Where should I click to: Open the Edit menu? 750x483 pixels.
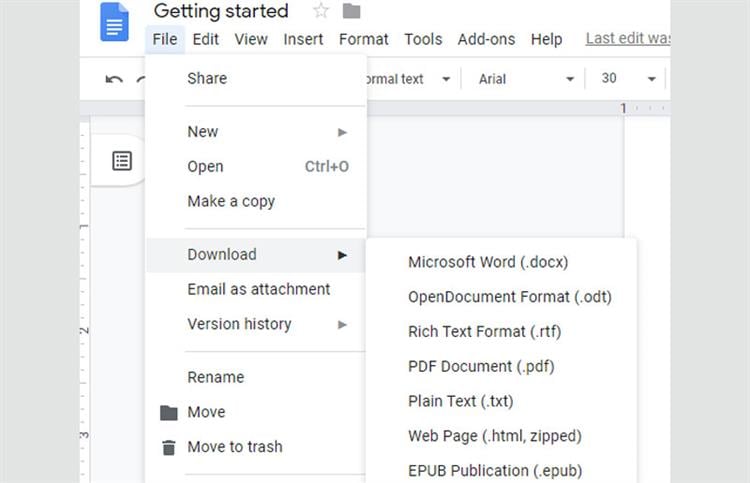click(206, 39)
